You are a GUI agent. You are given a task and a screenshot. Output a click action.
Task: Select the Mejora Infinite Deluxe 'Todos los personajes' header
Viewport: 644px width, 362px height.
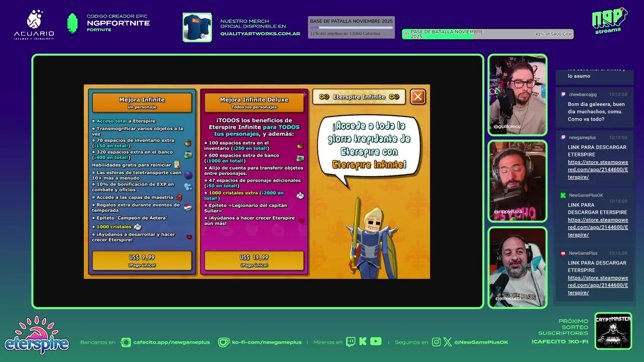pos(254,102)
